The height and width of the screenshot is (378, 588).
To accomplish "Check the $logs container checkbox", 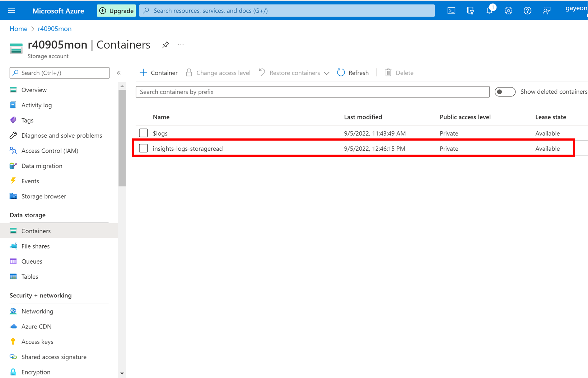I will click(143, 133).
